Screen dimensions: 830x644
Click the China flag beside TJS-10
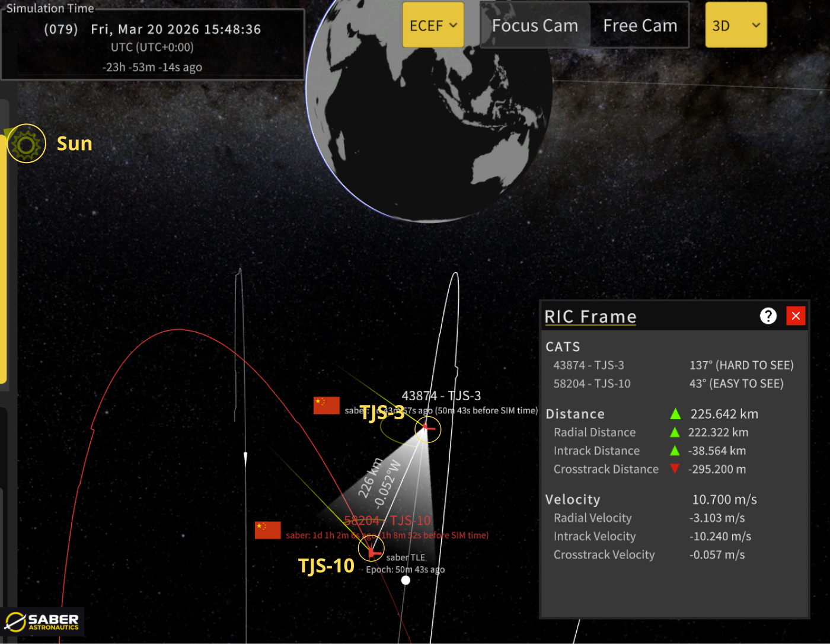pyautogui.click(x=267, y=530)
